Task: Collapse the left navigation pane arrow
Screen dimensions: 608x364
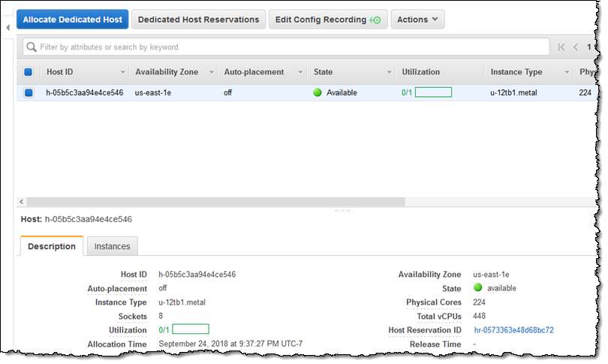Action: tap(7, 28)
